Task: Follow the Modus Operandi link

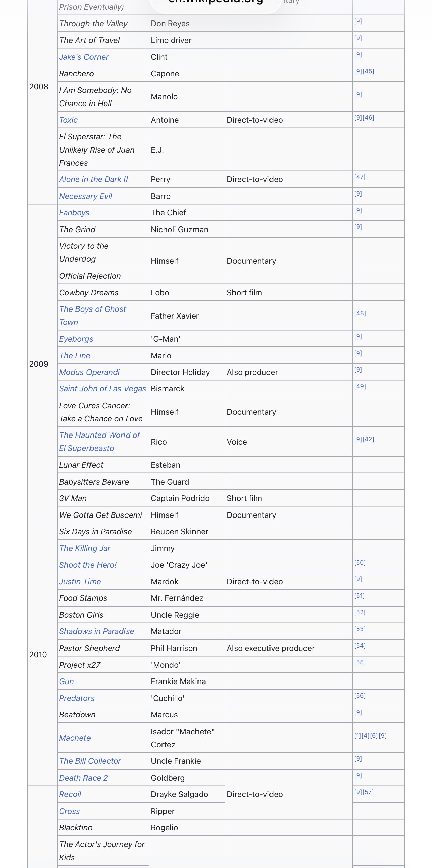Action: [x=89, y=372]
